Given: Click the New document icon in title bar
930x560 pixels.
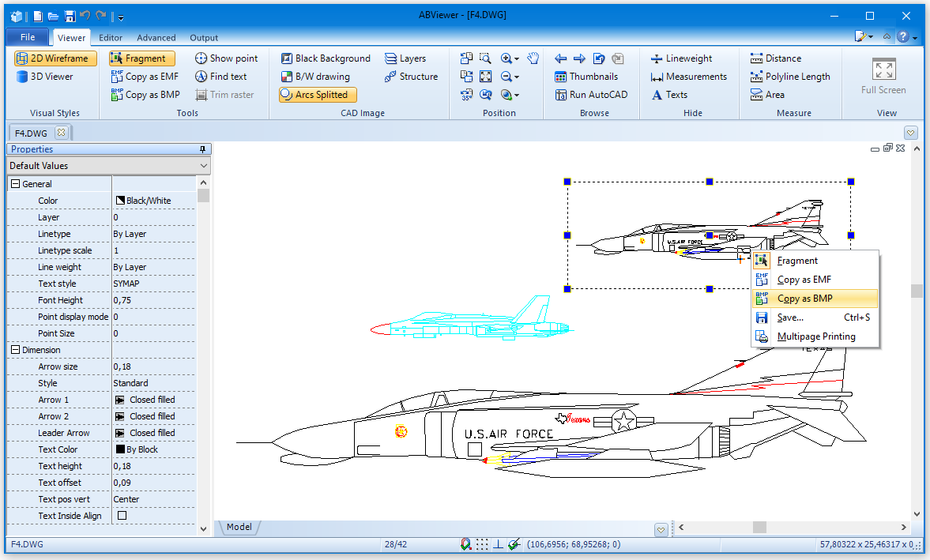Looking at the screenshot, I should click(38, 17).
